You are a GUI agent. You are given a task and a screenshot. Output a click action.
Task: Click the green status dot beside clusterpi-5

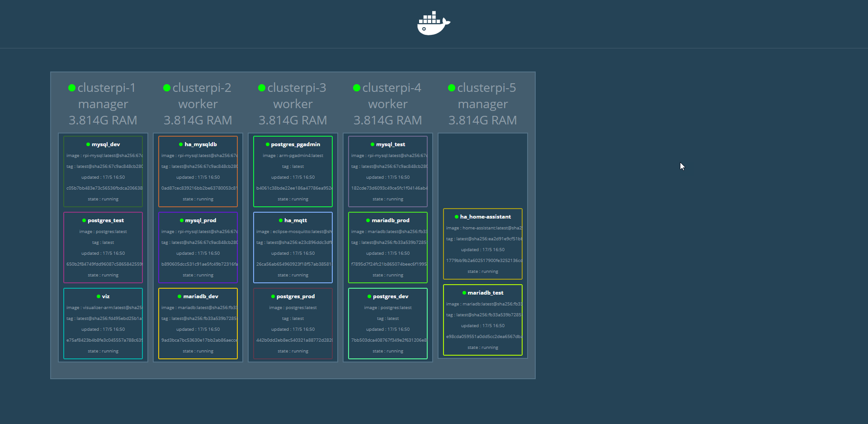coord(452,88)
